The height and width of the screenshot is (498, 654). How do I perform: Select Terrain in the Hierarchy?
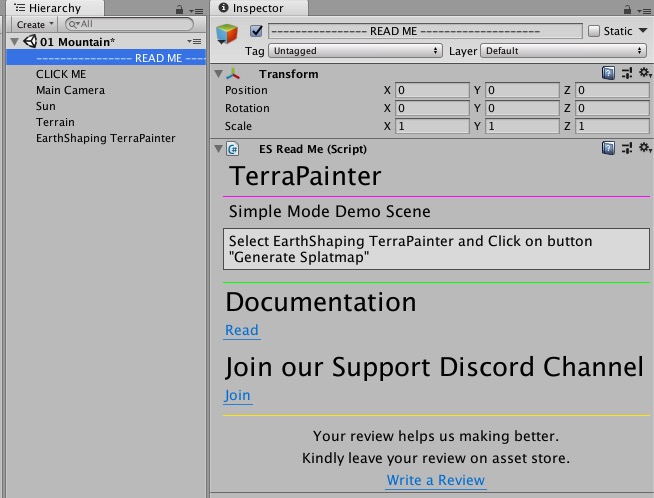click(55, 122)
